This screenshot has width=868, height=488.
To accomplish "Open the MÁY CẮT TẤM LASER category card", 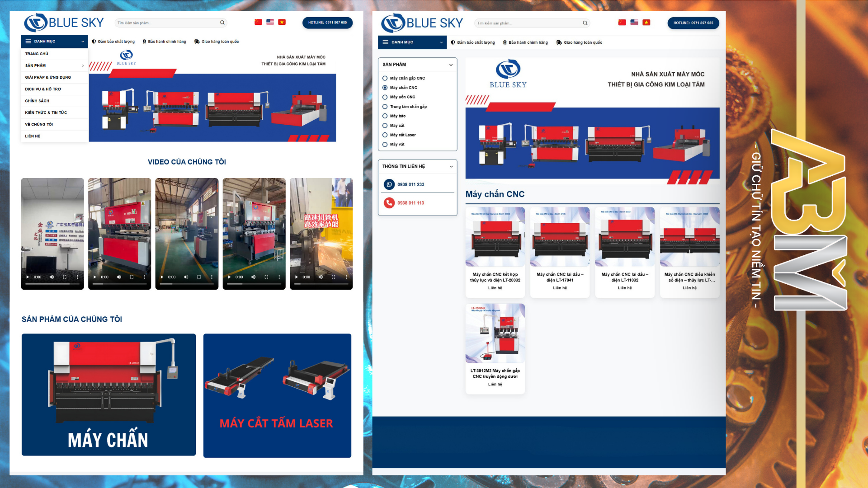I will (x=277, y=395).
